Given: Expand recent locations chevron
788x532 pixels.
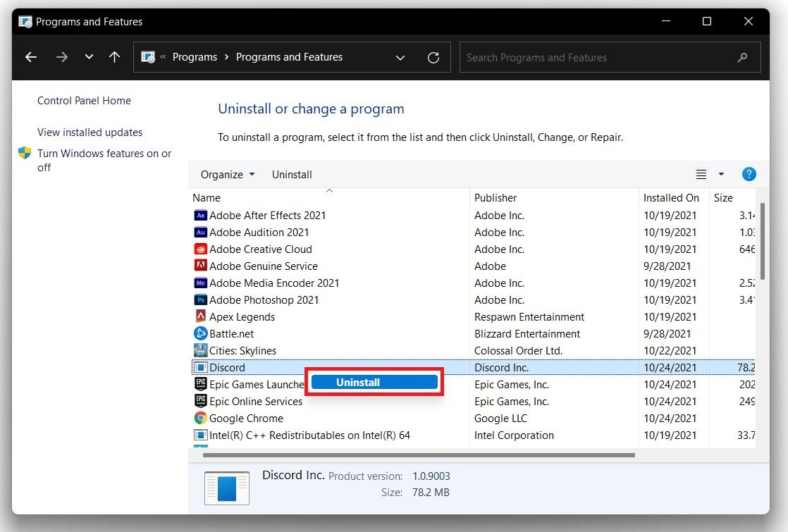Looking at the screenshot, I should point(89,58).
